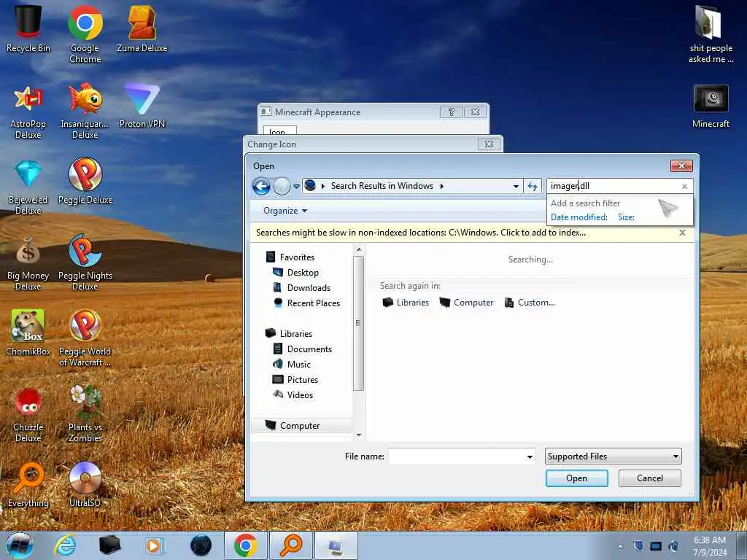Viewport: 747px width, 560px height.
Task: Select Desktop in the navigation pane
Action: coord(296,273)
